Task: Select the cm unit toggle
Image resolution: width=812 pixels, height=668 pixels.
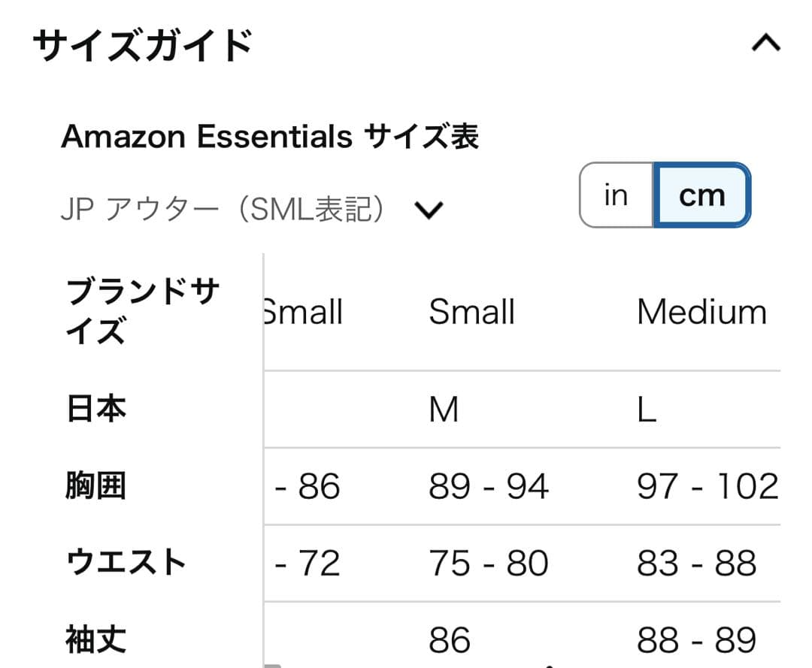Action: click(x=701, y=195)
